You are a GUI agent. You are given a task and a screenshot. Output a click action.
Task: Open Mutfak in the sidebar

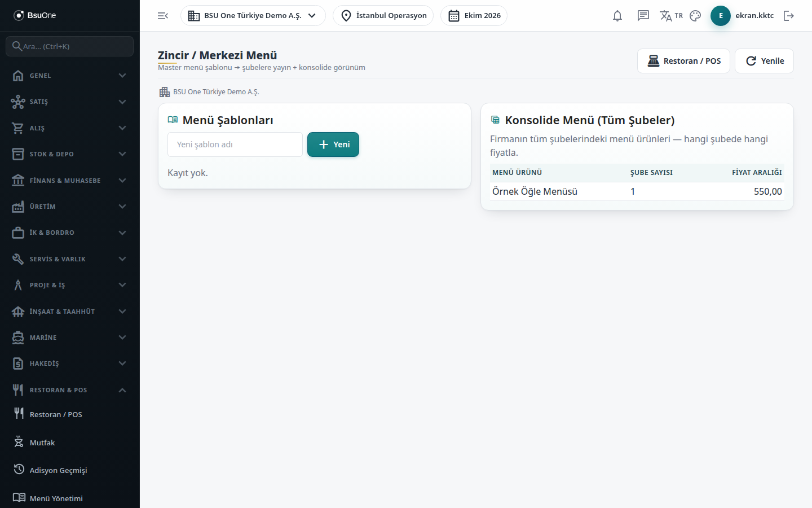point(70,443)
